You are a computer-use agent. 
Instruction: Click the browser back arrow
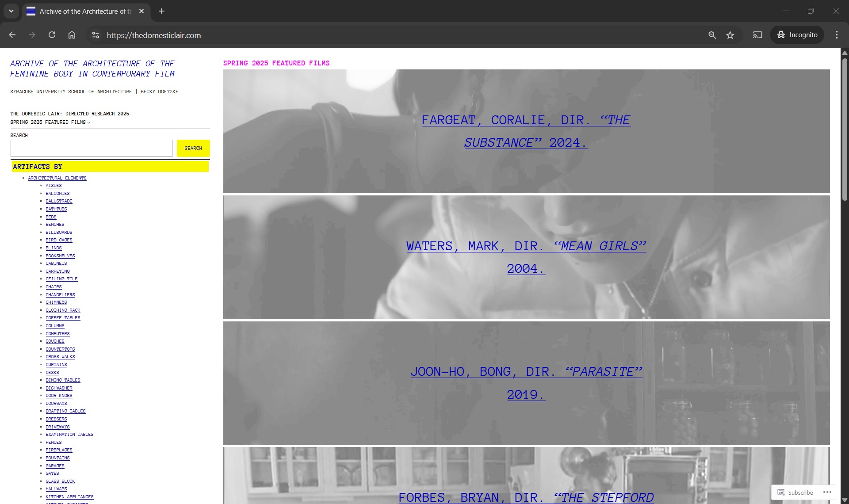pos(12,35)
